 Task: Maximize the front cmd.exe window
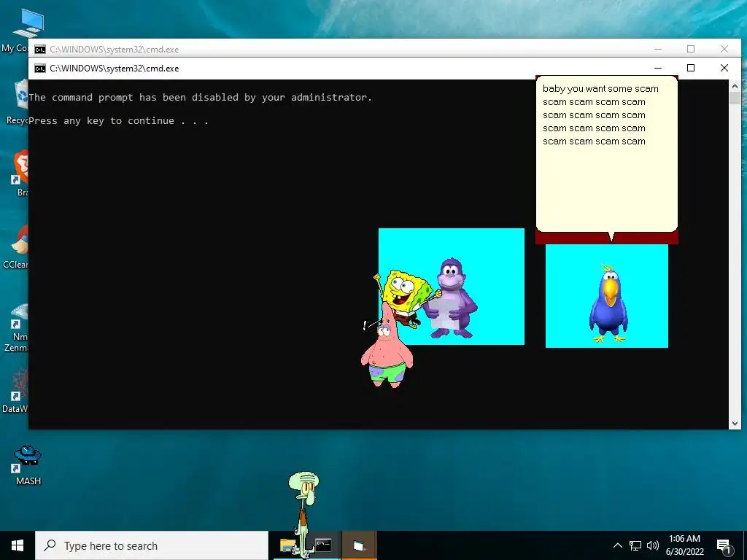point(691,68)
